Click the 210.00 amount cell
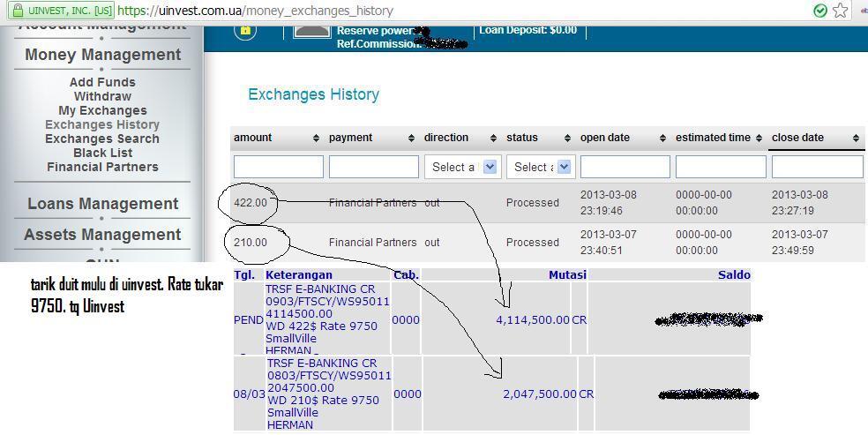The image size is (868, 435). [251, 243]
